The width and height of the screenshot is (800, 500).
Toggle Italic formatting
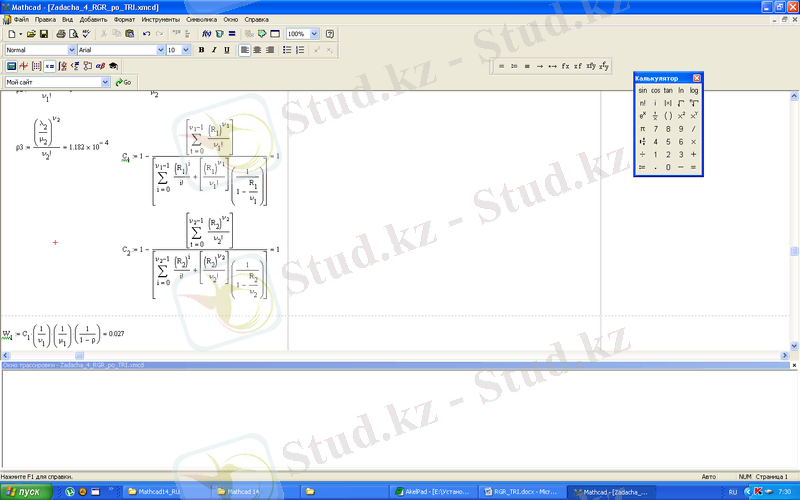click(x=214, y=50)
